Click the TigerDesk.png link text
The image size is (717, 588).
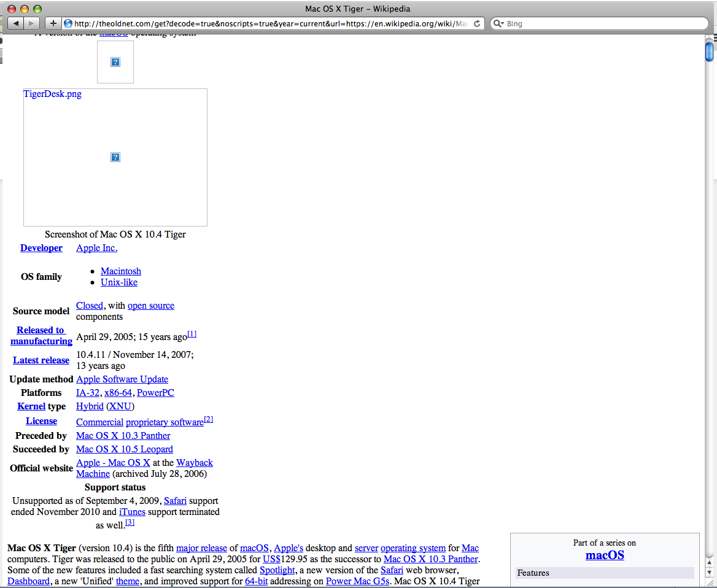53,94
